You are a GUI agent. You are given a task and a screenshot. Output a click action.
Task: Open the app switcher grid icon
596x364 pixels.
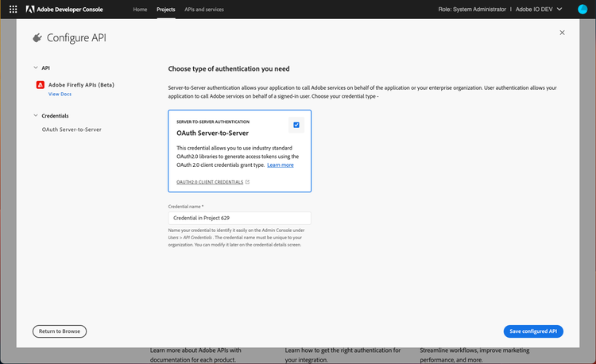(x=12, y=10)
